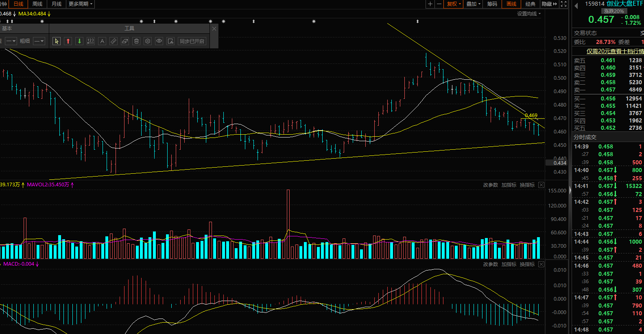Click 换指标 on the volume panel

(527, 185)
